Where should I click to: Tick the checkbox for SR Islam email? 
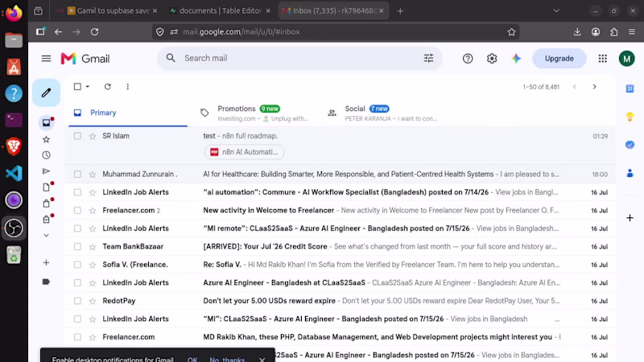click(77, 136)
